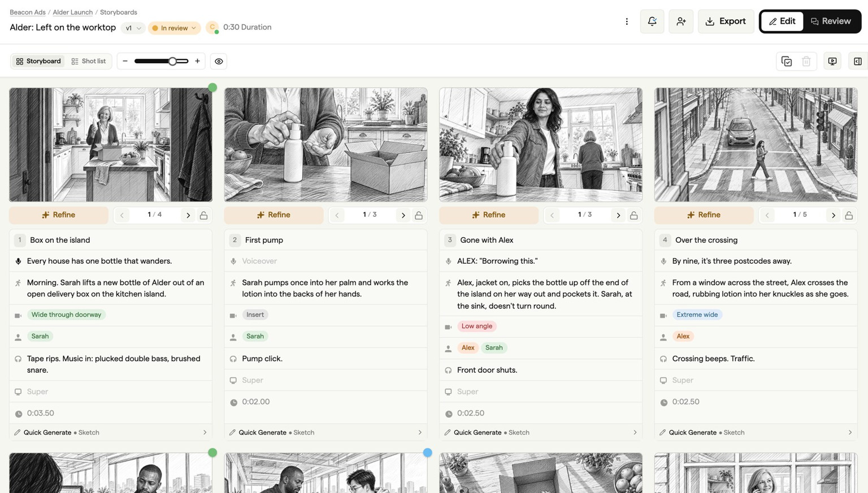Go to previous image variant on frame 1
Viewport: 868px width, 493px height.
[121, 215]
